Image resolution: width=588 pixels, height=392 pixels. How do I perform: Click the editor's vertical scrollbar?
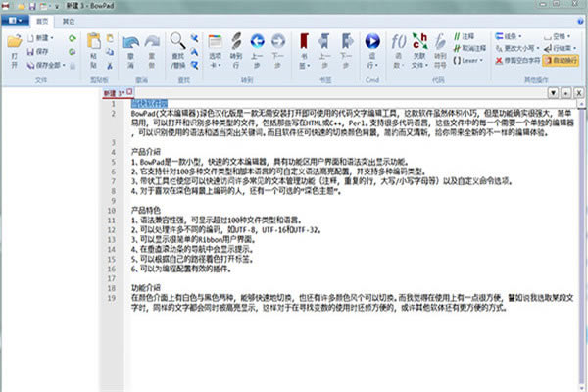tap(582, 245)
